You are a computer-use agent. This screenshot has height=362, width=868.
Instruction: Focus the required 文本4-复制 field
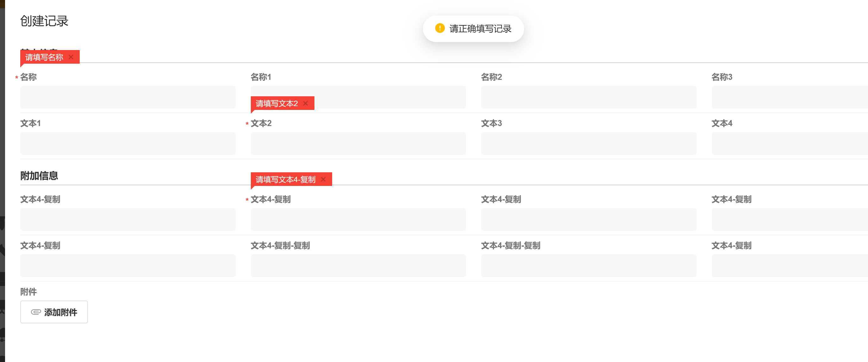[x=358, y=219]
